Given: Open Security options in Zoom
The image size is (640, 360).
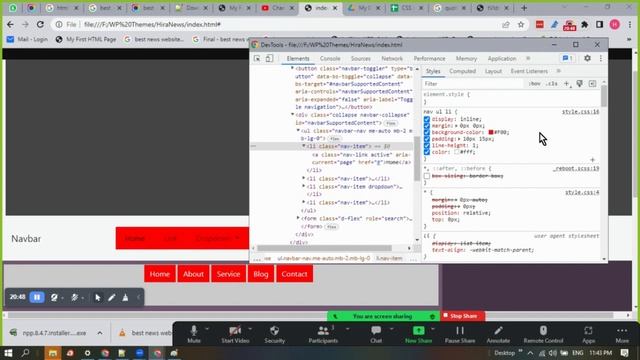Looking at the screenshot, I should coord(274,334).
